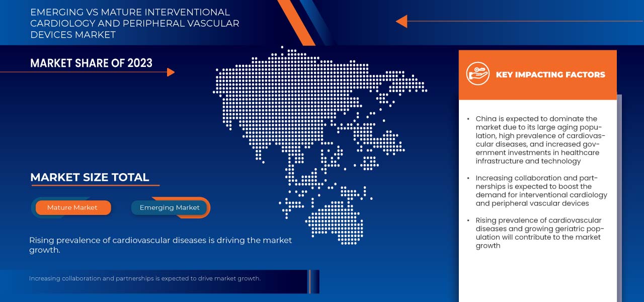The width and height of the screenshot is (644, 302).
Task: Click the bullet about growing geriatric population
Action: pyautogui.click(x=538, y=233)
